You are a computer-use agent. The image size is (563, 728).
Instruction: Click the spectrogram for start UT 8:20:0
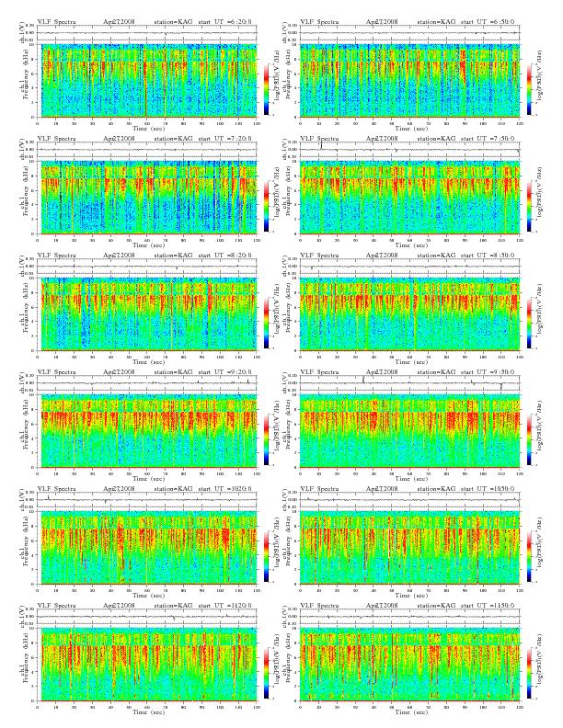147,313
